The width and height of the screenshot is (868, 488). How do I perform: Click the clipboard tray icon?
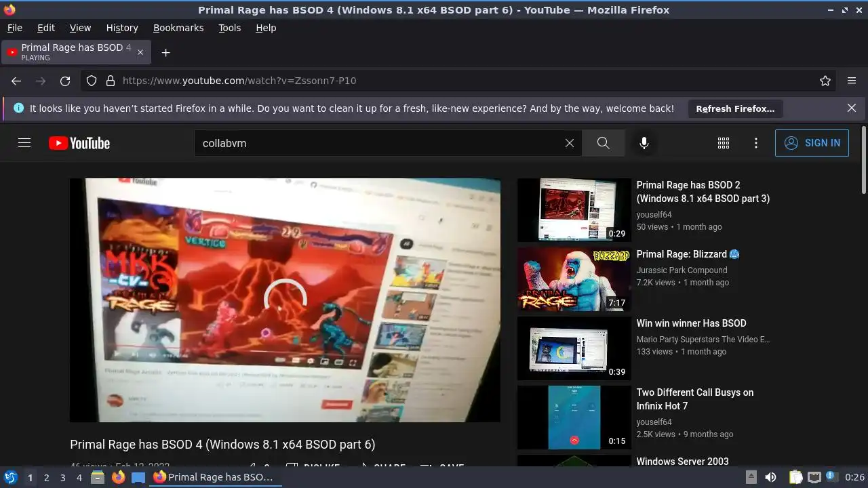795,477
